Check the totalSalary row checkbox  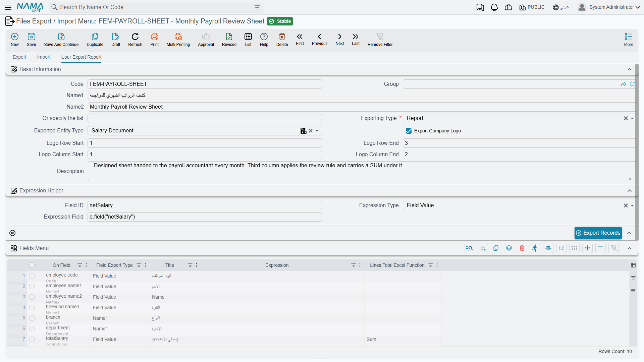(x=32, y=339)
